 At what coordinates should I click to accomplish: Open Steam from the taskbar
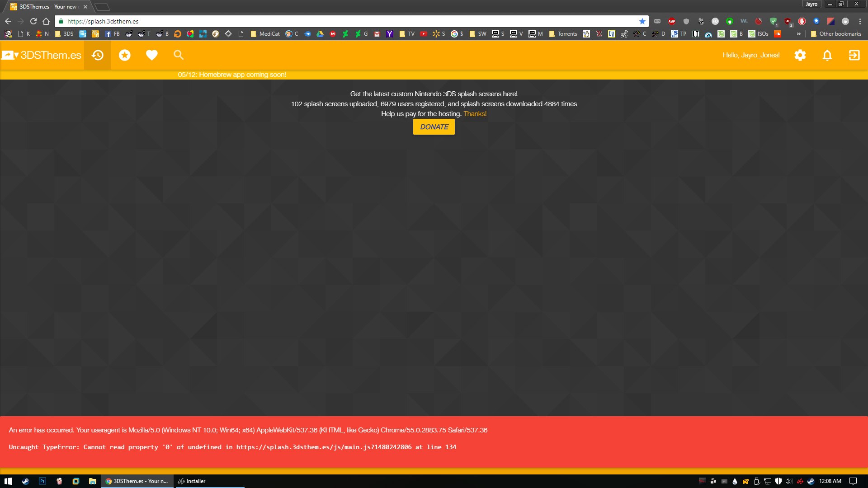click(25, 481)
